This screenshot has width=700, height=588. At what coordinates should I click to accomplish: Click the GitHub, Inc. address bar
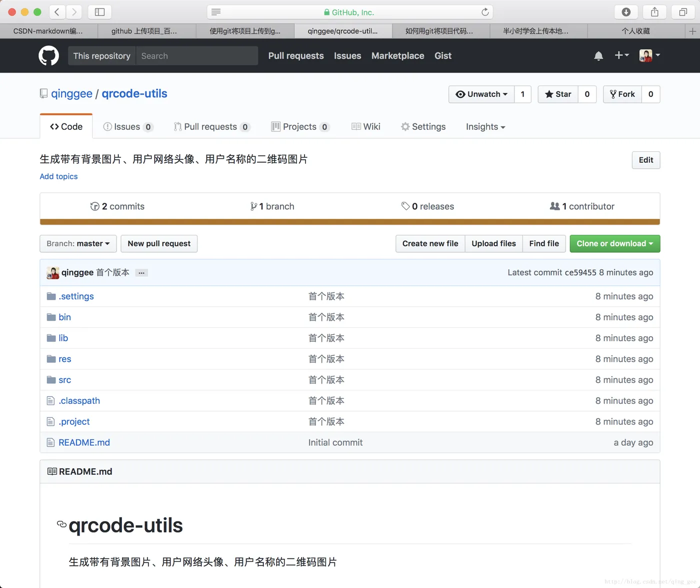pyautogui.click(x=350, y=12)
